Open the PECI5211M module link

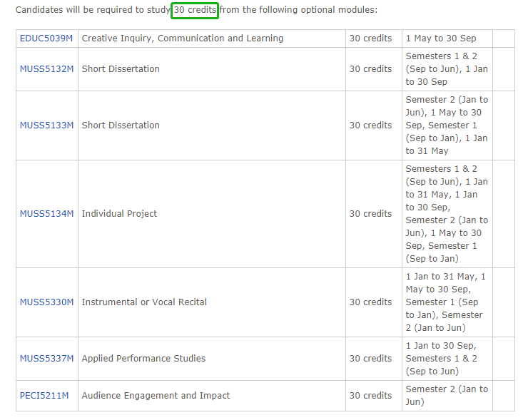44,396
